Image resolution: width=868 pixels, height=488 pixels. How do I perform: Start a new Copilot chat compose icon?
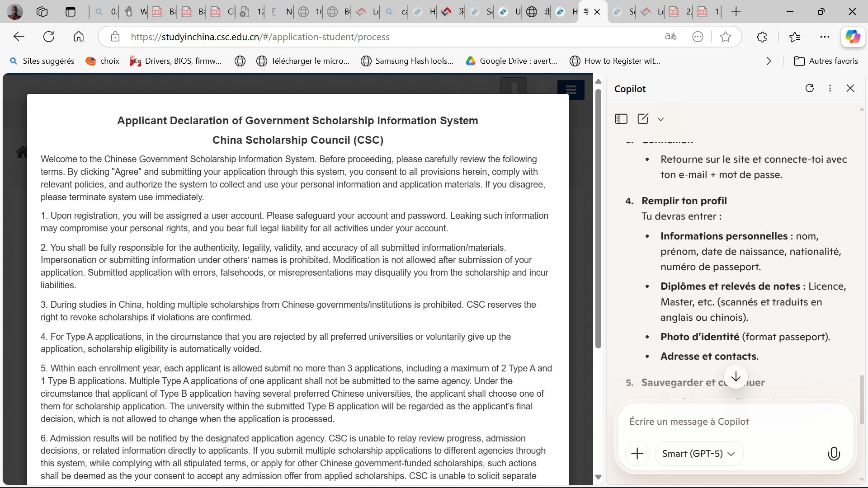pyautogui.click(x=643, y=119)
